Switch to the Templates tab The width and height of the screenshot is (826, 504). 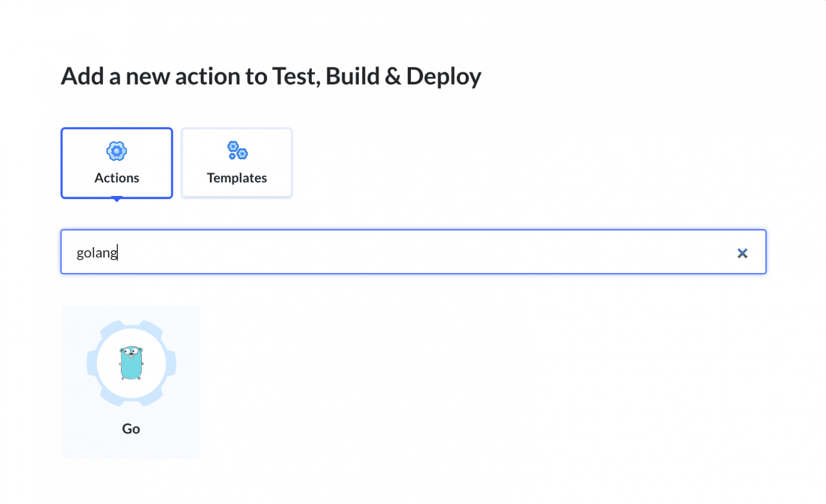tap(237, 163)
